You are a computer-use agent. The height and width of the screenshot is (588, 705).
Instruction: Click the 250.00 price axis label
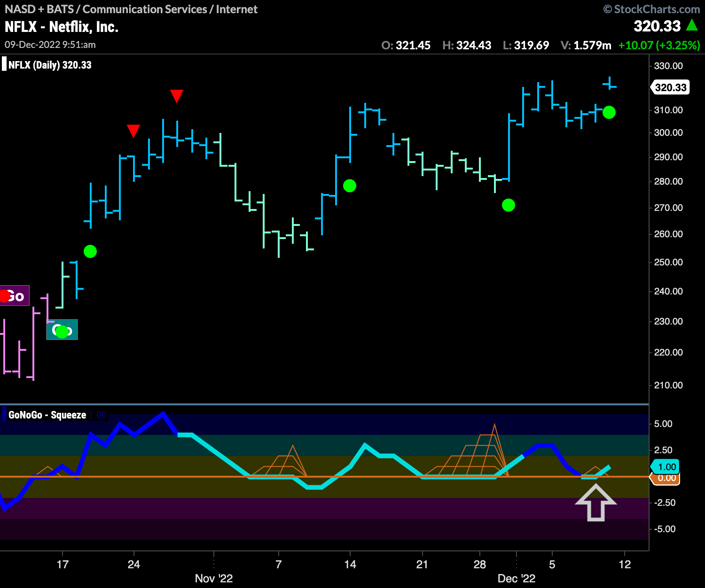(668, 262)
